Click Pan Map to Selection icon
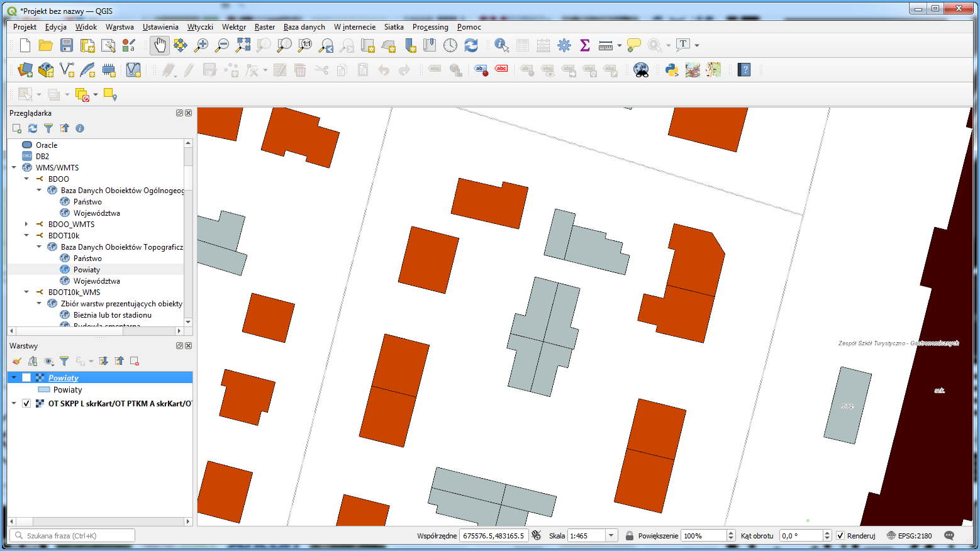The height and width of the screenshot is (551, 980). click(x=181, y=45)
